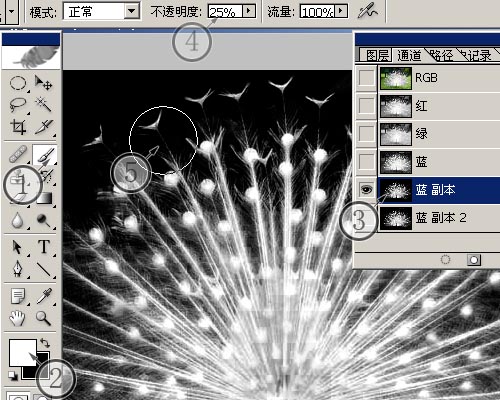The height and width of the screenshot is (400, 500).
Task: Show the RGB channel visibility box
Action: (x=366, y=78)
